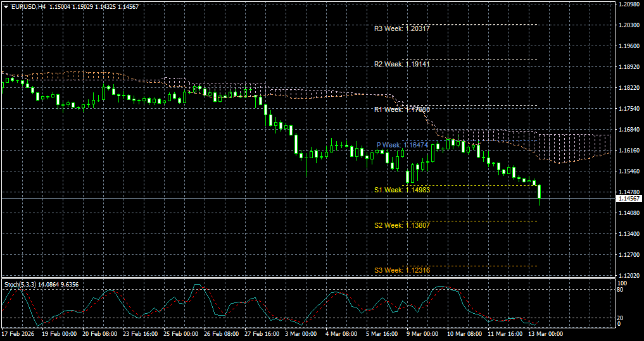Click the 1.18220 price axis label

pyautogui.click(x=628, y=88)
